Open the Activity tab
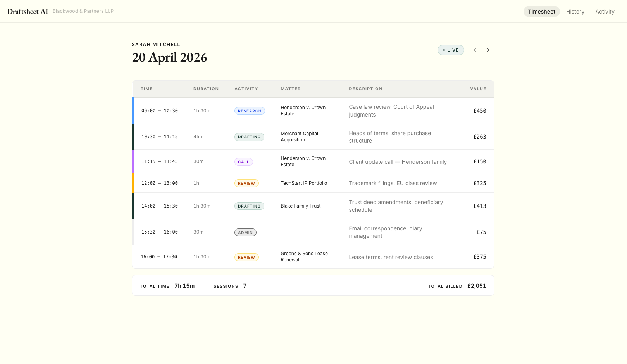 tap(605, 12)
